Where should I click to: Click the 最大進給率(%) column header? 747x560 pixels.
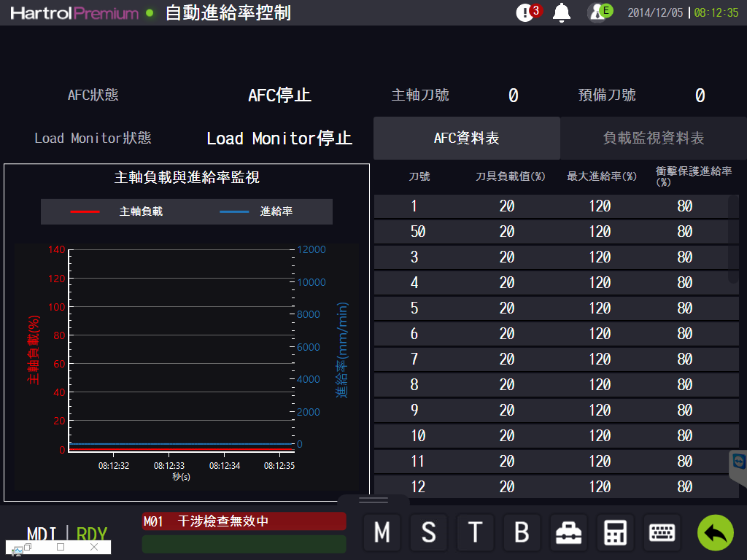coord(602,176)
